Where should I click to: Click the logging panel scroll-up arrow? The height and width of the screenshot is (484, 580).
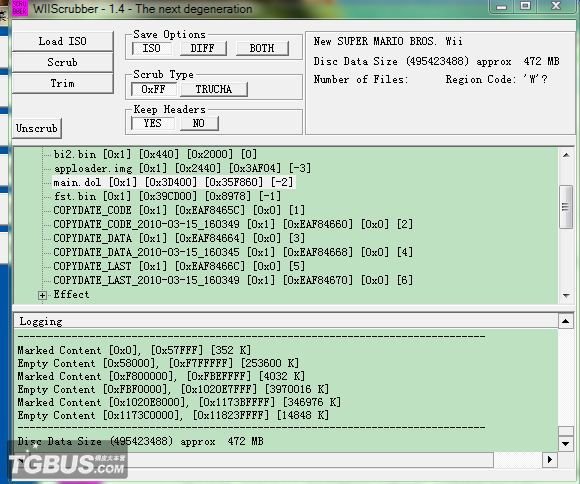(x=566, y=321)
